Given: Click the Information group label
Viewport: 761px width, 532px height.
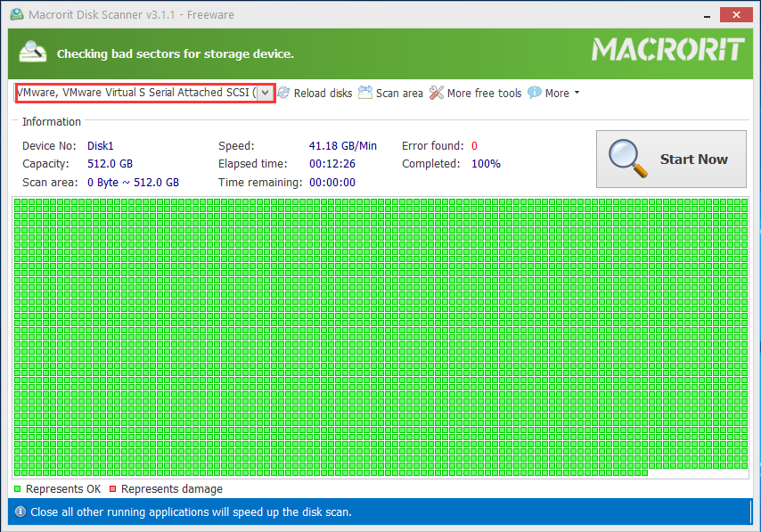Looking at the screenshot, I should click(x=52, y=122).
